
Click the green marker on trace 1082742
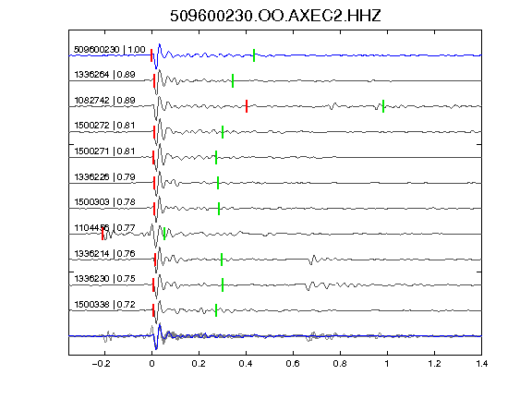(383, 106)
